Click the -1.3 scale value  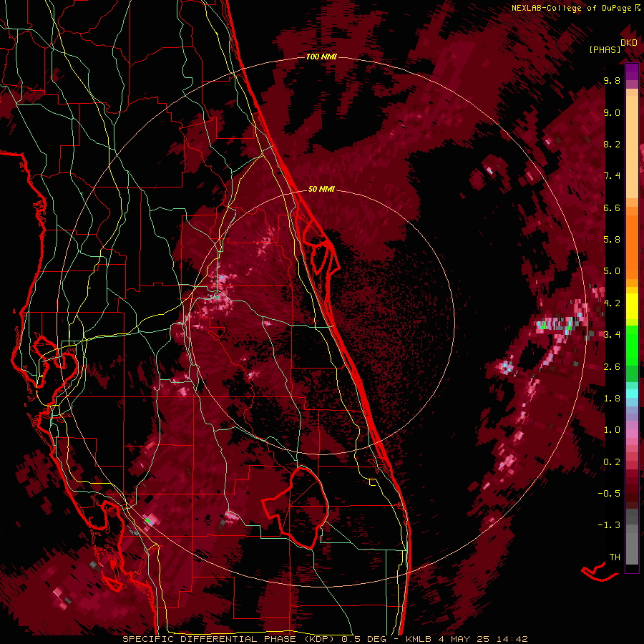(x=609, y=525)
